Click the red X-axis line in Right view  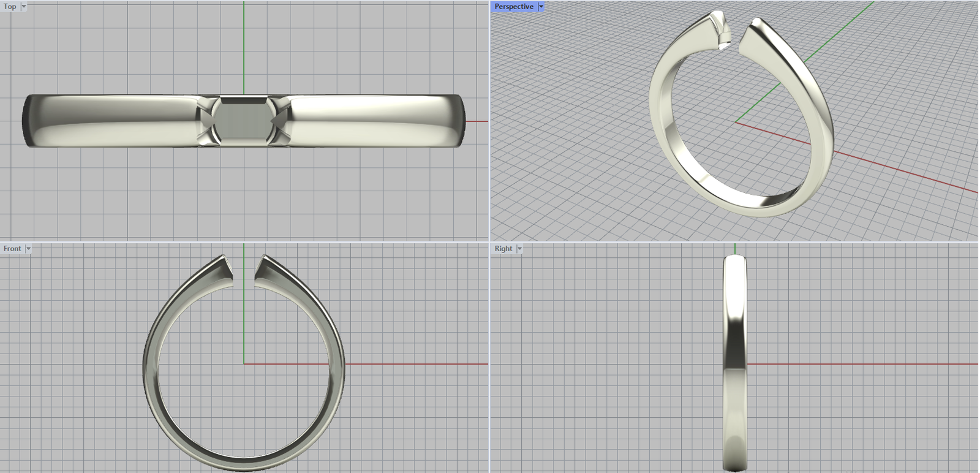tap(858, 365)
